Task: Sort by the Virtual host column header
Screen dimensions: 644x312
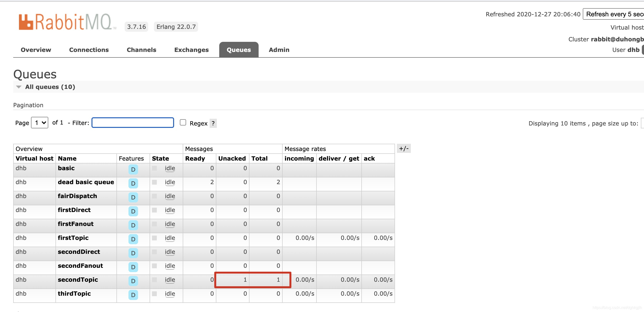Action: (35, 159)
